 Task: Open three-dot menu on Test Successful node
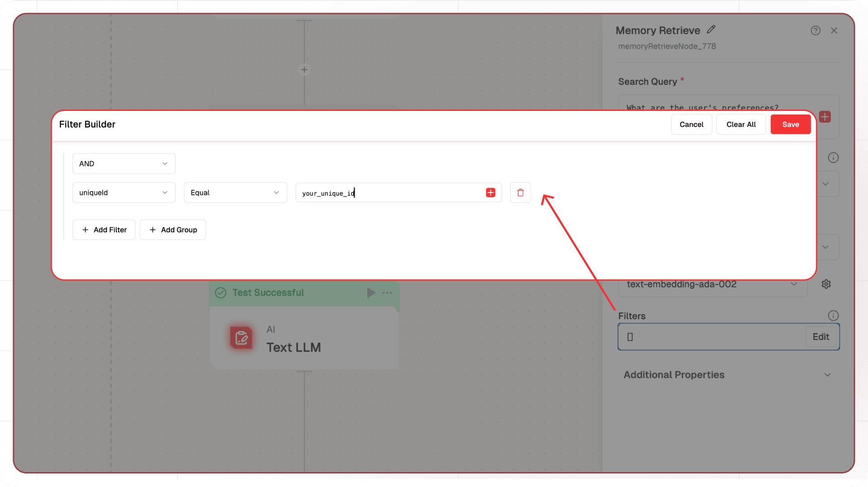point(387,293)
